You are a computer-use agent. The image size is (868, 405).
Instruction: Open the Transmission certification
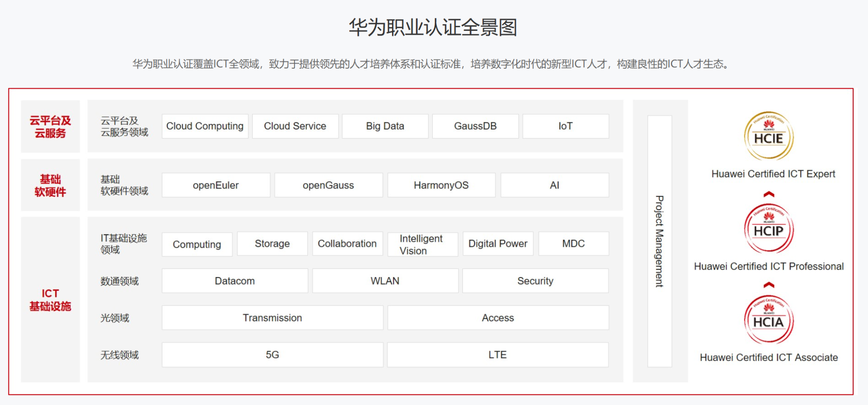[x=272, y=318]
